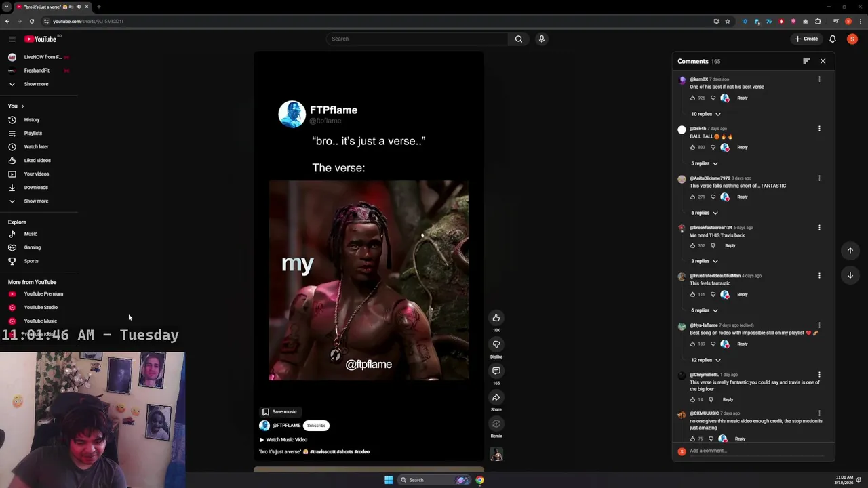868x488 pixels.
Task: Explore Music category
Action: pyautogui.click(x=31, y=234)
